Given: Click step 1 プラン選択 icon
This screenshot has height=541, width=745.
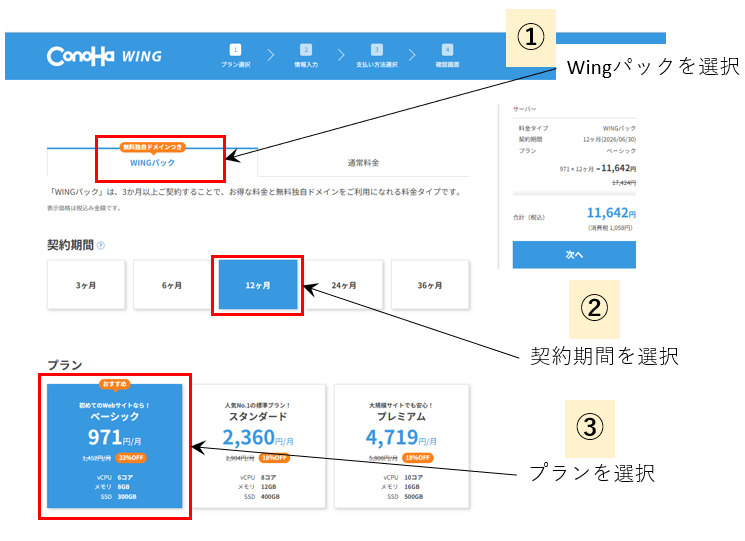Looking at the screenshot, I should [x=235, y=50].
